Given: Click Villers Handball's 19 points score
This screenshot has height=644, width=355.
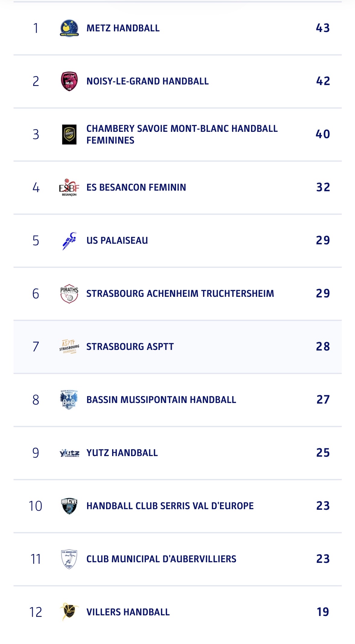Looking at the screenshot, I should 323,612.
